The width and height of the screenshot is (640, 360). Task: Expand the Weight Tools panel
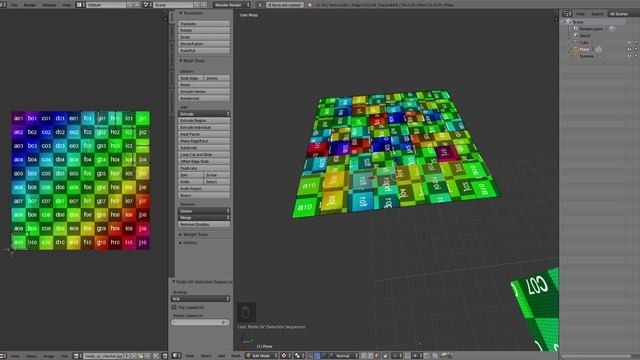[193, 235]
